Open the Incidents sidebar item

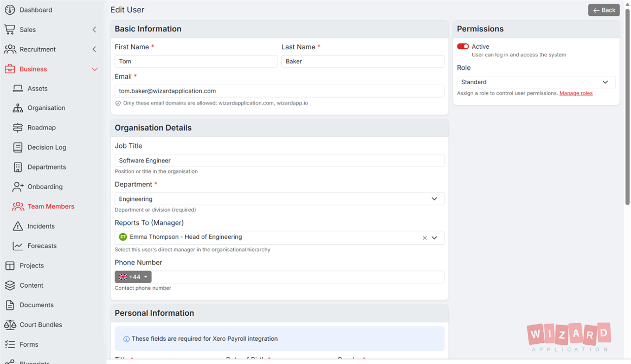coord(41,226)
